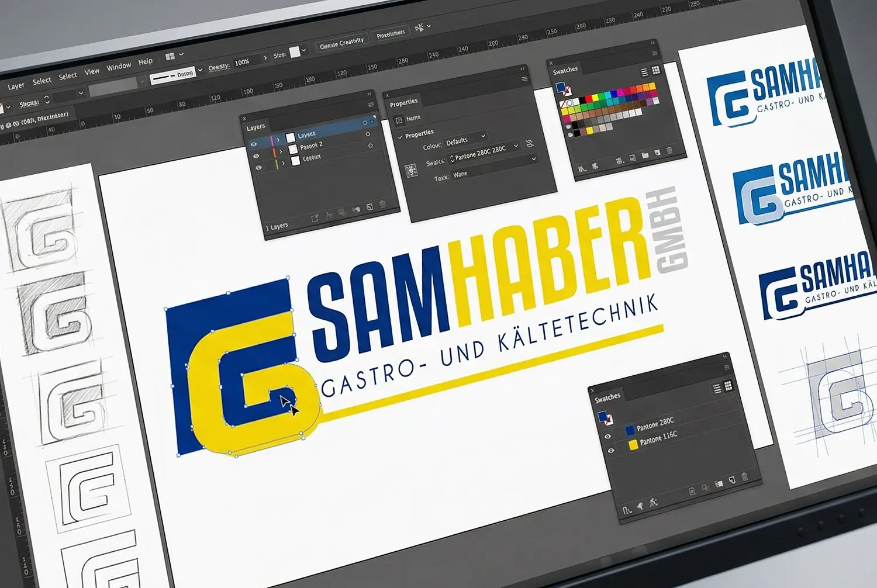Open the New Swatch Group folder icon
Image resolution: width=877 pixels, height=588 pixels.
tap(718, 484)
